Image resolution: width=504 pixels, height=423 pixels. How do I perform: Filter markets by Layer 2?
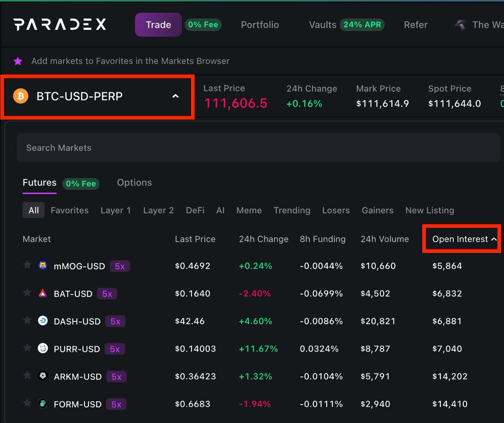(158, 210)
